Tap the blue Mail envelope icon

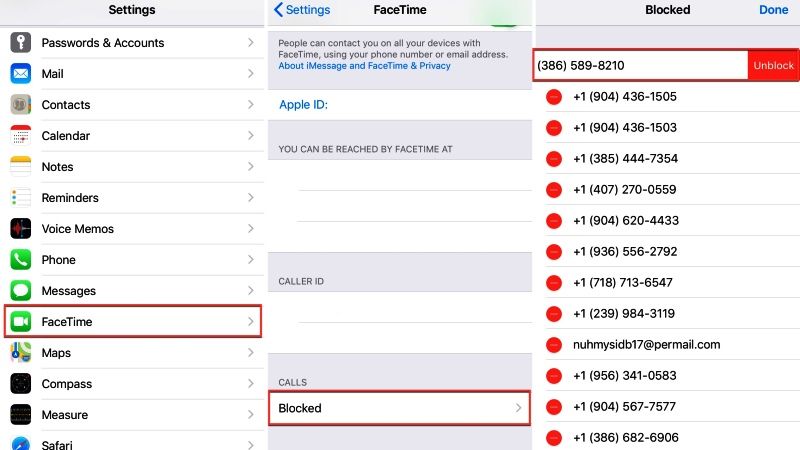pyautogui.click(x=20, y=73)
